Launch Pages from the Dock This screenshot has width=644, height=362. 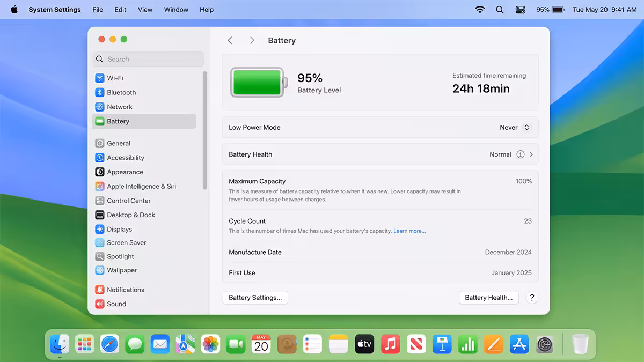tap(494, 344)
